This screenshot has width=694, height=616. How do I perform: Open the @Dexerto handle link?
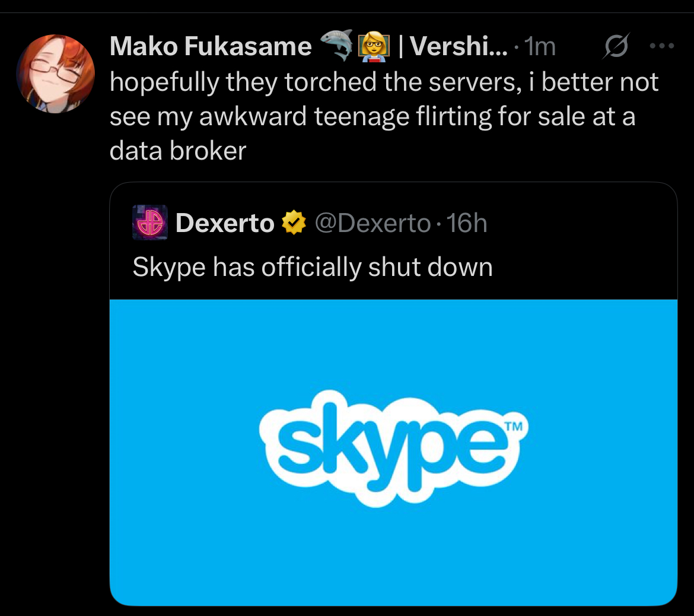pos(372,223)
